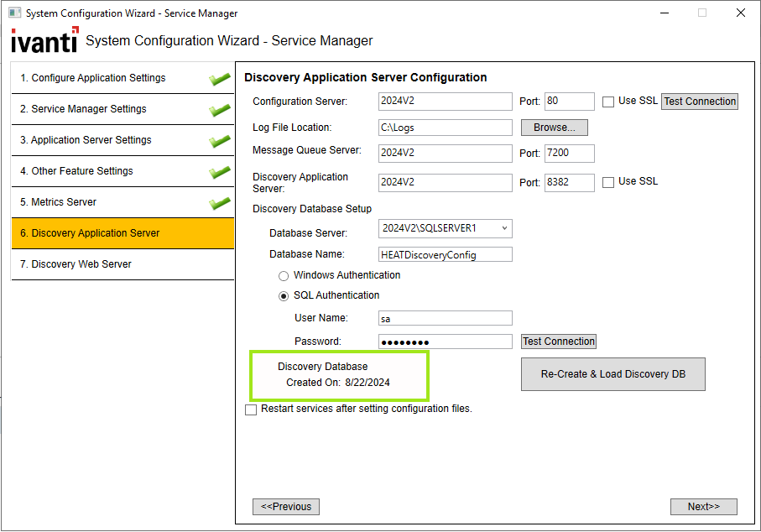Select Windows Authentication radio button
Screen dimensions: 761x532
coord(283,275)
